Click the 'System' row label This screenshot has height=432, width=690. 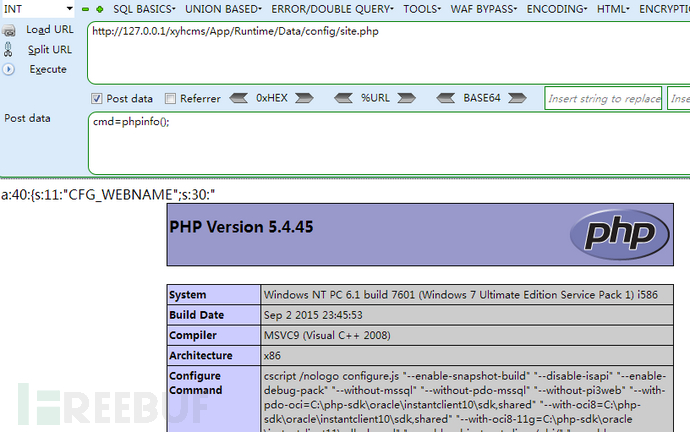click(x=187, y=295)
